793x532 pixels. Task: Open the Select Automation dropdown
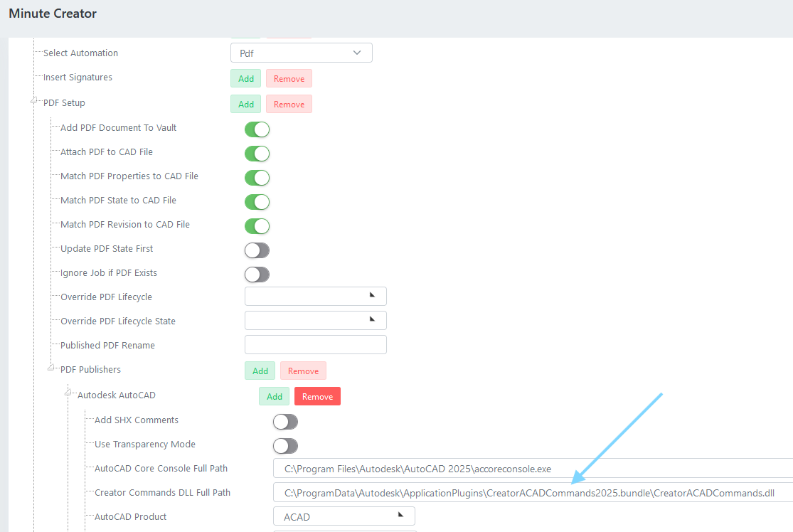pos(301,53)
